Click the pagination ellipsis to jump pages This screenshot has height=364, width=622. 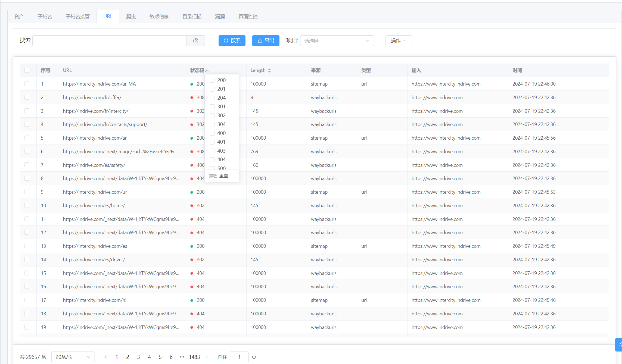(x=182, y=357)
